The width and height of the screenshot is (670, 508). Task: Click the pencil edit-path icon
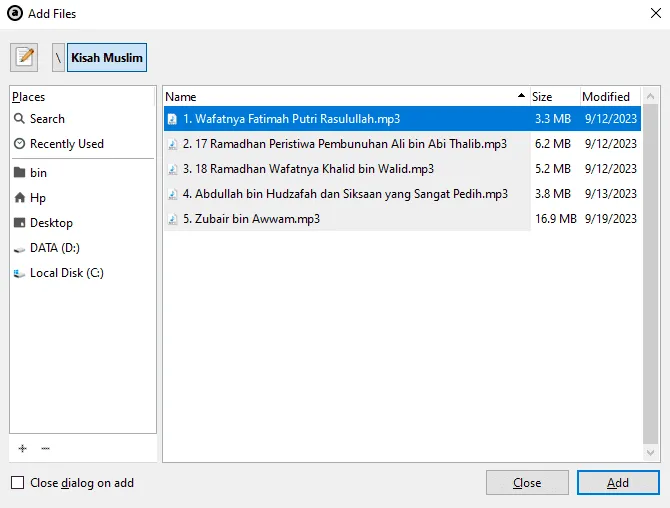coord(24,57)
